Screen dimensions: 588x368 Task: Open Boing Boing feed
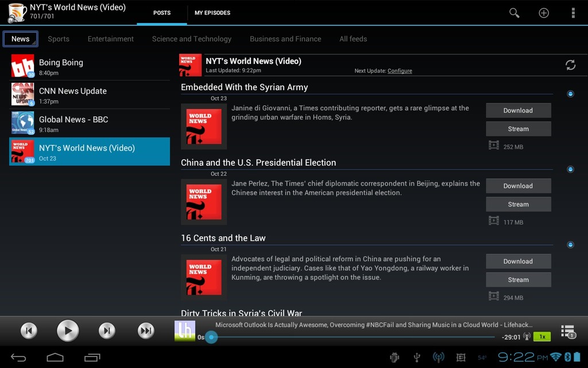tap(90, 66)
